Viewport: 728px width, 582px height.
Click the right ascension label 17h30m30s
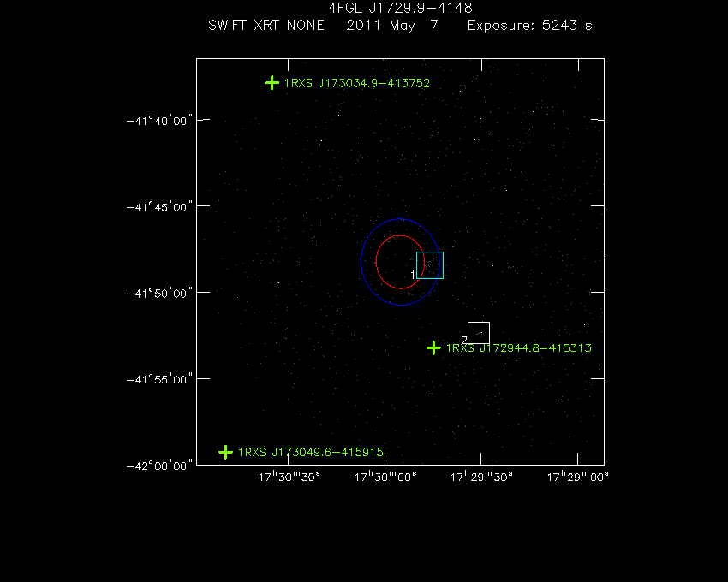[x=289, y=477]
